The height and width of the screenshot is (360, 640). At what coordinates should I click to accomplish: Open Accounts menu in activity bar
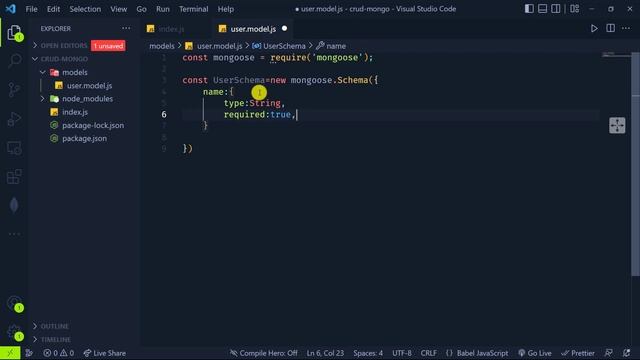(14, 303)
